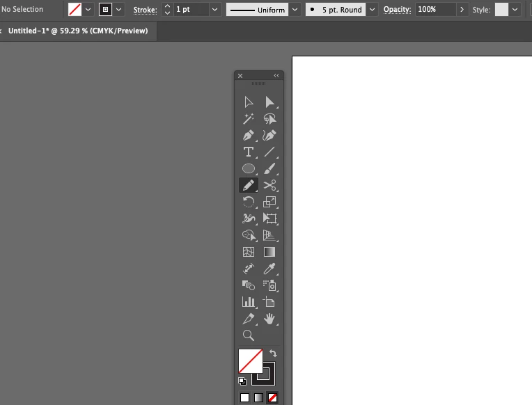Select the Scale tool
Image resolution: width=532 pixels, height=405 pixels.
(269, 202)
